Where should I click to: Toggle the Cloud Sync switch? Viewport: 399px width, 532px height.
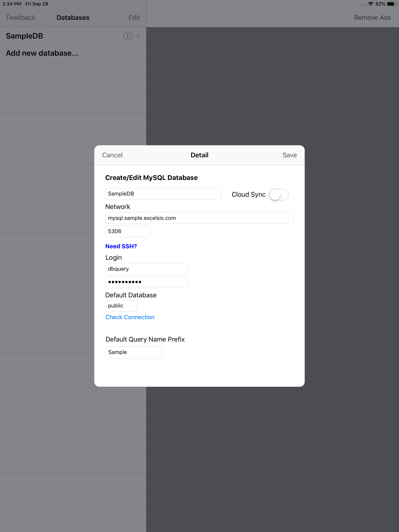click(x=279, y=194)
